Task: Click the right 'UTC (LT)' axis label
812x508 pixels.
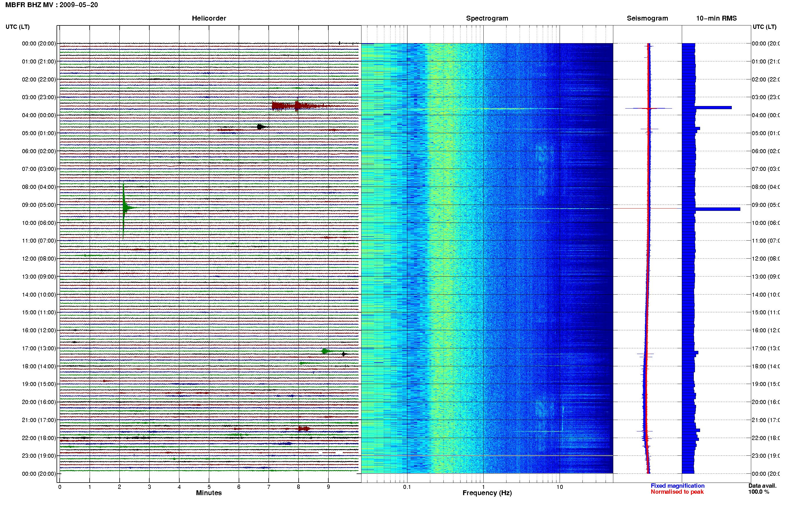Action: (764, 27)
